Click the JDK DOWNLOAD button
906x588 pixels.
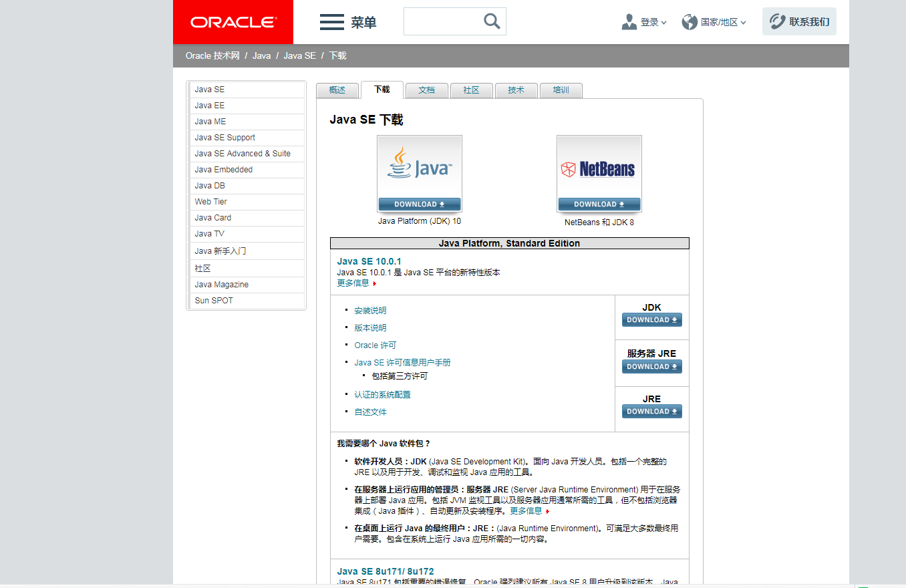[x=652, y=320]
